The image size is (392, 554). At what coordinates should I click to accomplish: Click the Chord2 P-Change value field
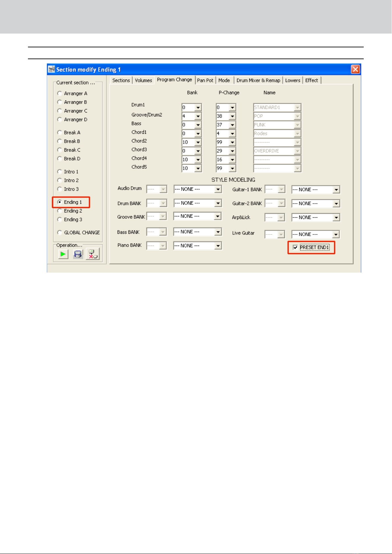223,142
